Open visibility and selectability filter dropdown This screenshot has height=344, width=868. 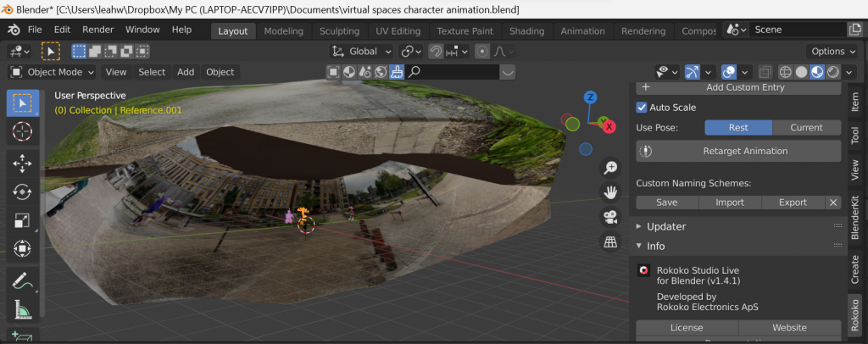pyautogui.click(x=667, y=72)
